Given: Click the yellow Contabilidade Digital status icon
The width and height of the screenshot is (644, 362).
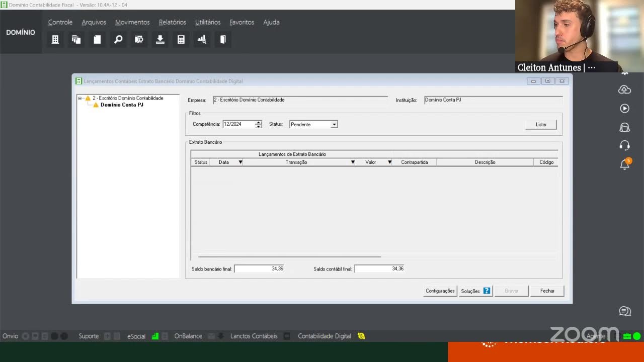Looking at the screenshot, I should (x=361, y=336).
